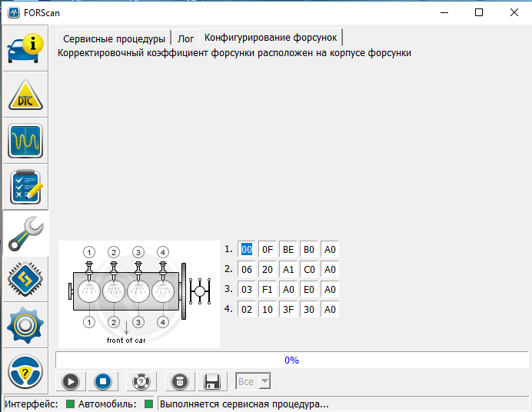Screen dimensions: 532x412
Task: Open the tests checklist section
Action: pyautogui.click(x=25, y=188)
